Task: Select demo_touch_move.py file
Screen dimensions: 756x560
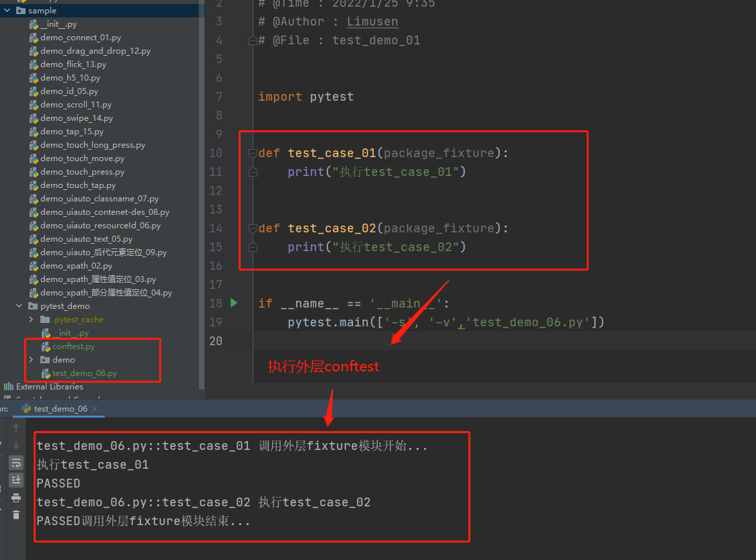Action: pyautogui.click(x=83, y=158)
